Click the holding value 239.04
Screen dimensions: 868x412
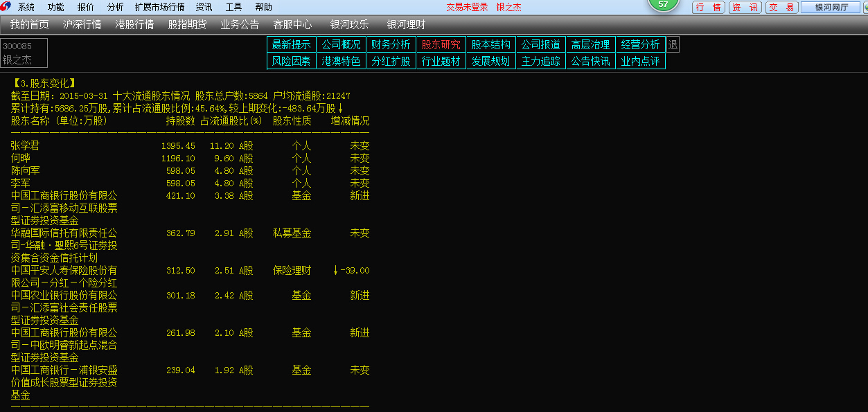[x=181, y=370]
